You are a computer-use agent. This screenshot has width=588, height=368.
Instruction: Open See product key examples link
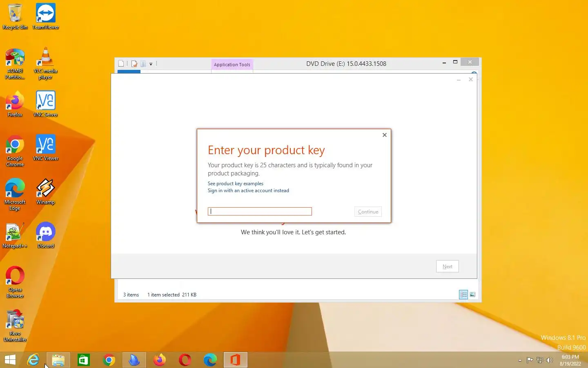(236, 184)
